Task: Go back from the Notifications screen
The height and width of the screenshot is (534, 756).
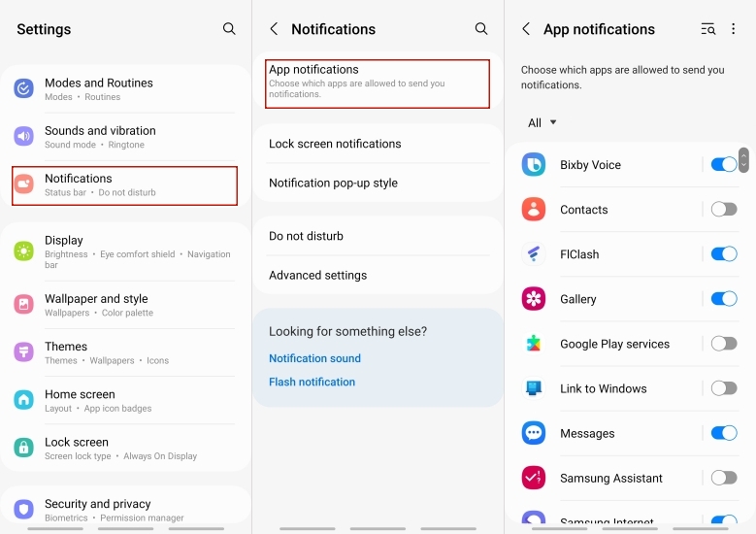Action: (274, 29)
